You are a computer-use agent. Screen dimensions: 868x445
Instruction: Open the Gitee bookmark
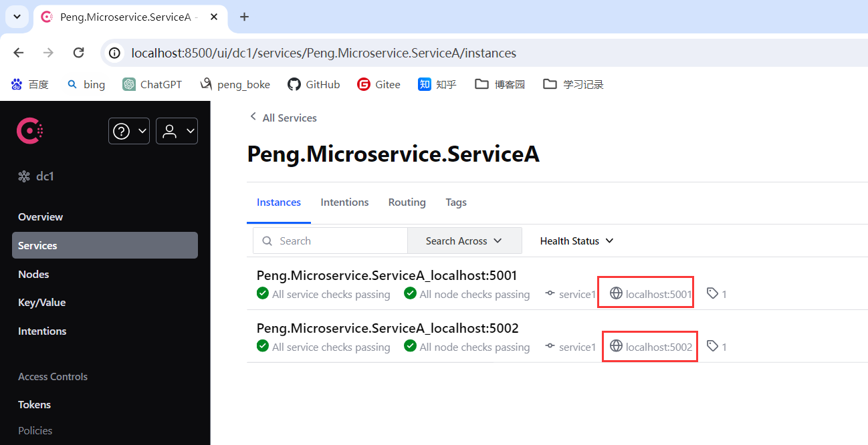click(378, 84)
